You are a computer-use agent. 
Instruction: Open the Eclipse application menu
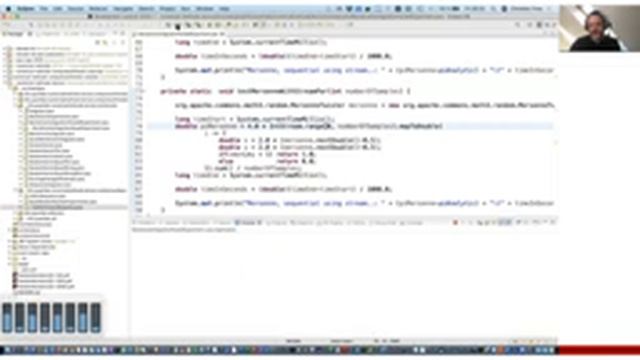(26, 9)
